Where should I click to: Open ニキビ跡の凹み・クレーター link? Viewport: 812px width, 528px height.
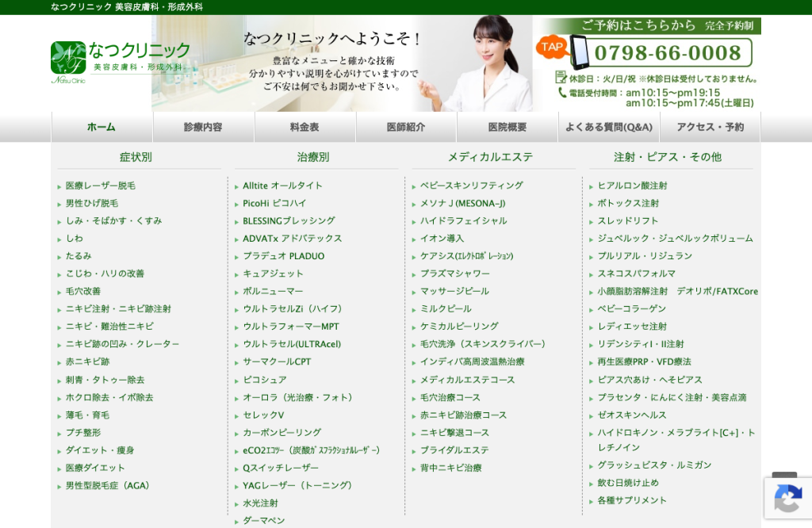coord(122,344)
